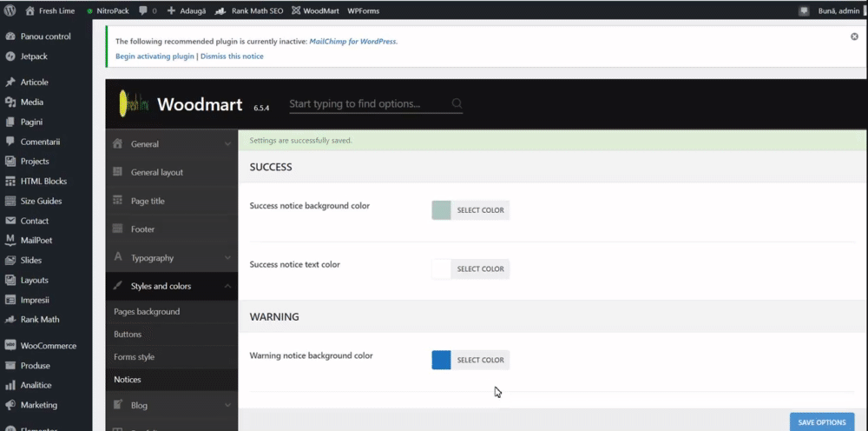The height and width of the screenshot is (431, 868).
Task: Click the Slides sidebar icon
Action: (x=10, y=261)
